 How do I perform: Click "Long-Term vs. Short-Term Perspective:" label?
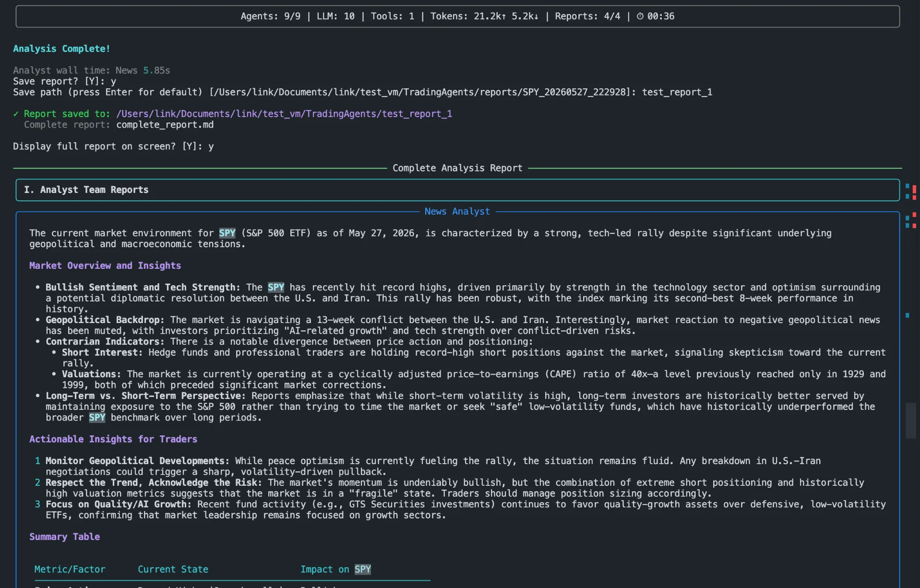[146, 396]
